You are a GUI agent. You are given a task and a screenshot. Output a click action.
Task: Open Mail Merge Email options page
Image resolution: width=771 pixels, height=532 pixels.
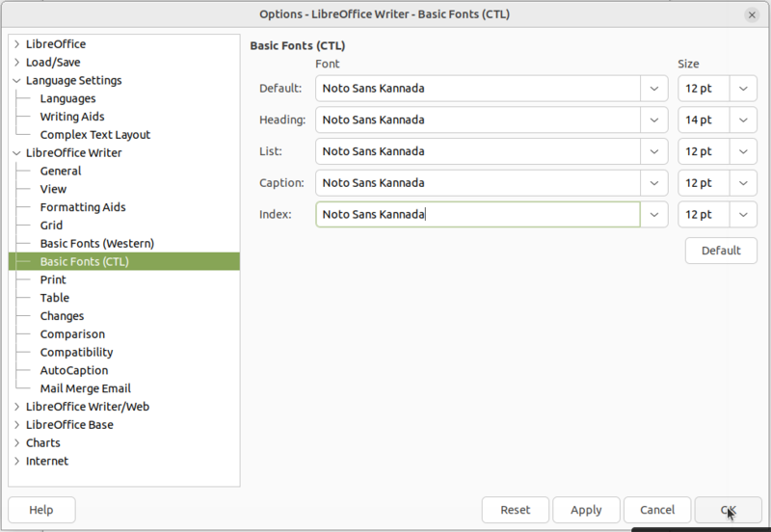tap(85, 389)
